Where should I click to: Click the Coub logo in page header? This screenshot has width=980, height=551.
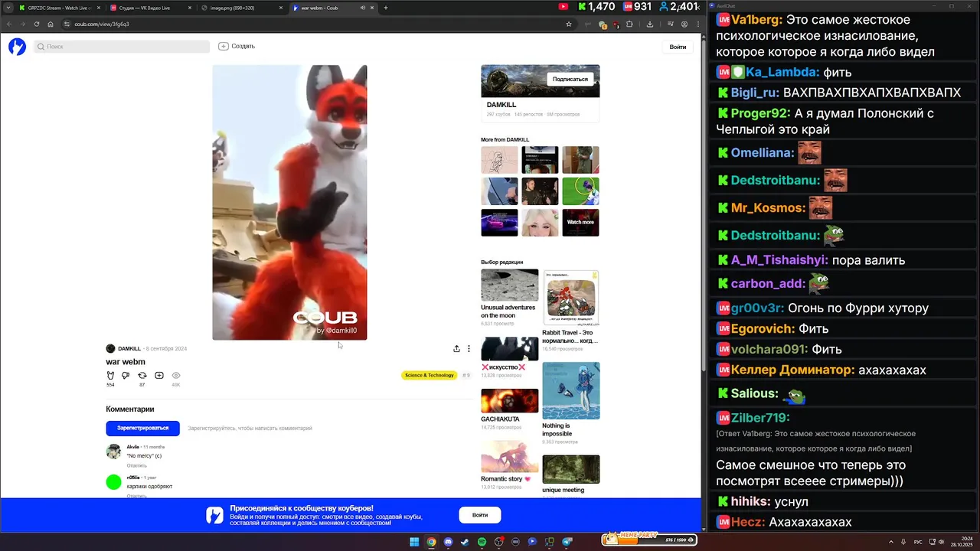[17, 47]
